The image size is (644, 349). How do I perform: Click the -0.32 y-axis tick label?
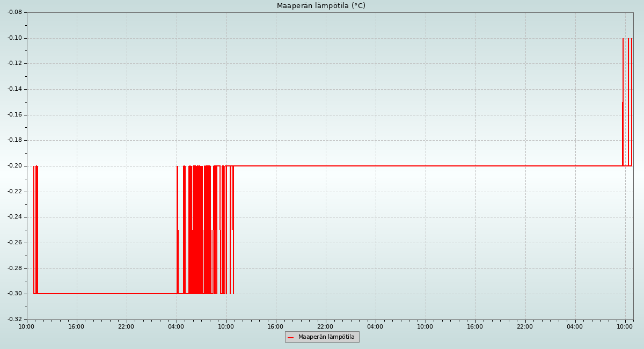(14, 319)
